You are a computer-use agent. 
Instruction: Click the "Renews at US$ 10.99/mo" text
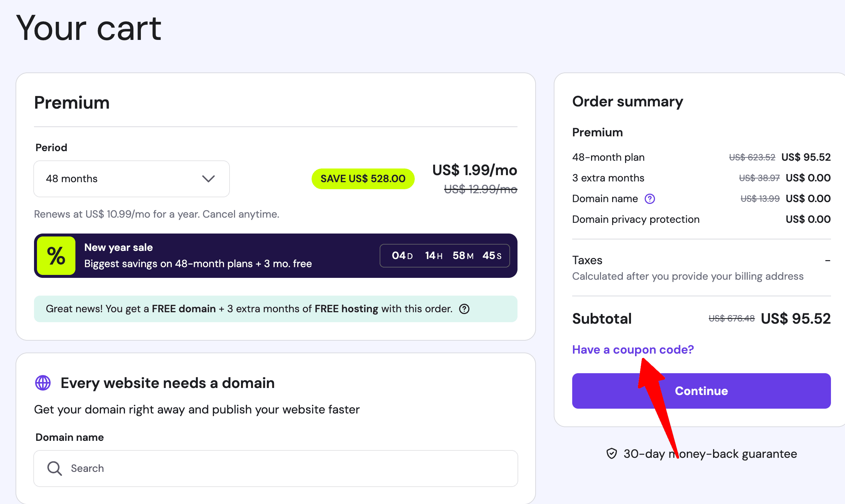(156, 214)
